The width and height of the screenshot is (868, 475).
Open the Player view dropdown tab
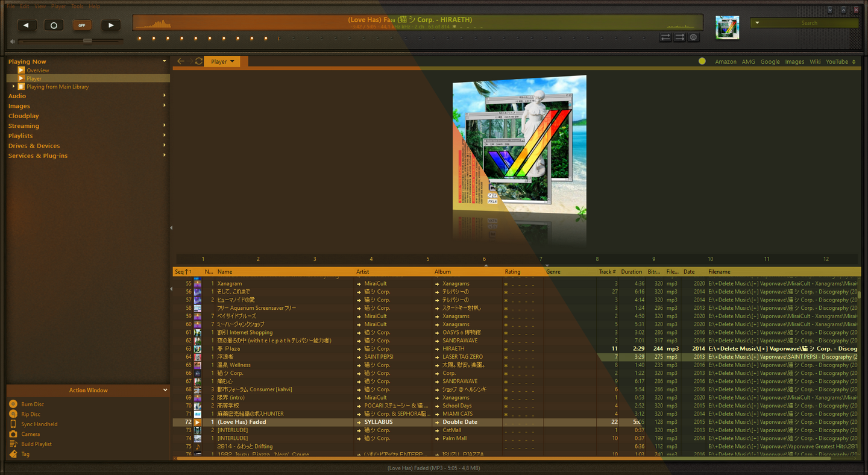pyautogui.click(x=222, y=61)
